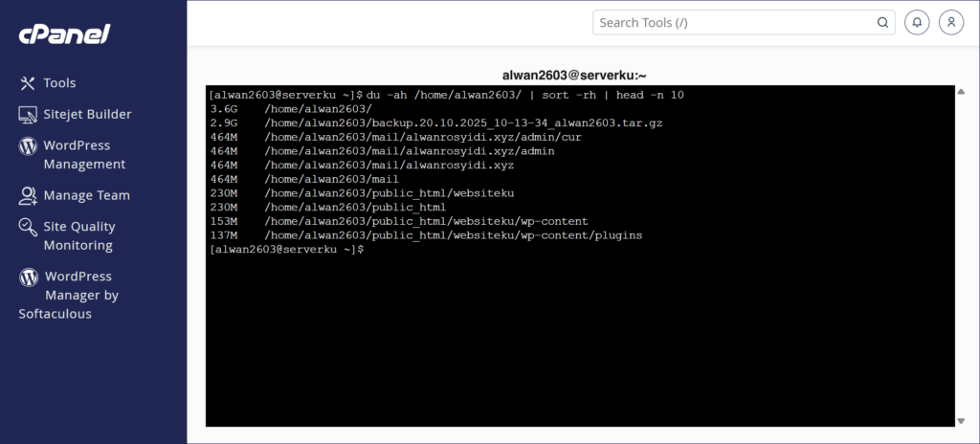Screen dimensions: 980x444
Task: Click the empty terminal prompt line
Action: tap(286, 250)
